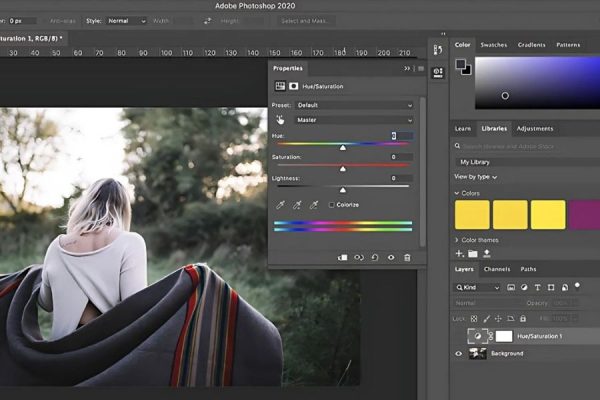Pick the Add to Sample eyedropper
The width and height of the screenshot is (600, 400).
click(297, 205)
